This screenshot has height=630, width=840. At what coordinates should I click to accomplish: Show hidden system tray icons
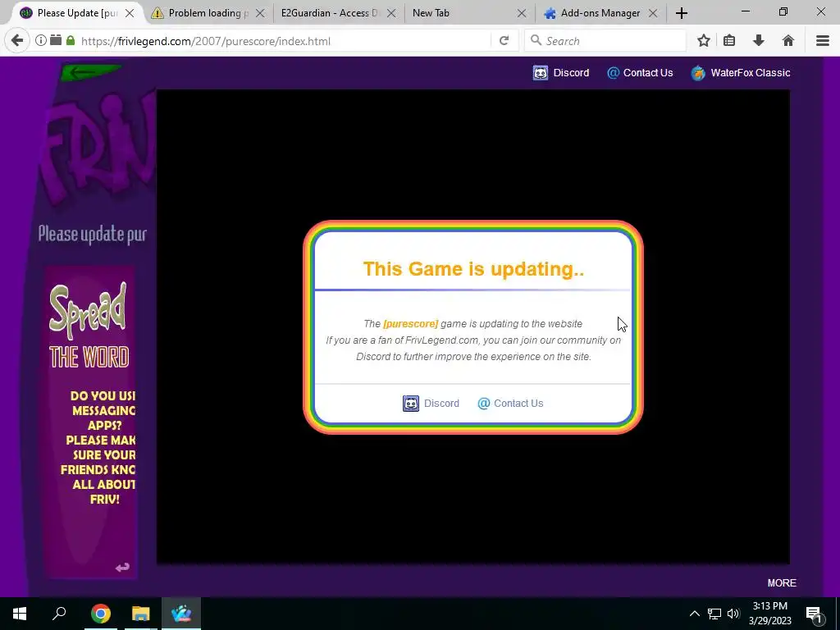694,614
